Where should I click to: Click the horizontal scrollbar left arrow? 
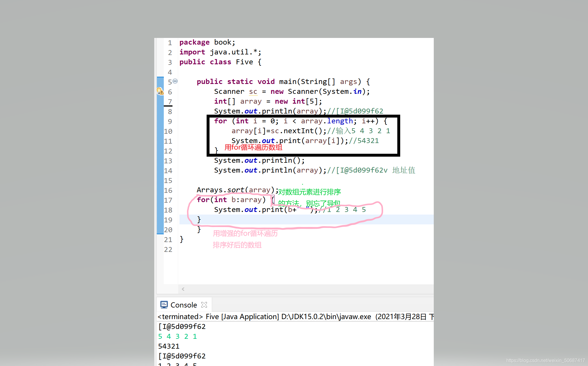(183, 289)
